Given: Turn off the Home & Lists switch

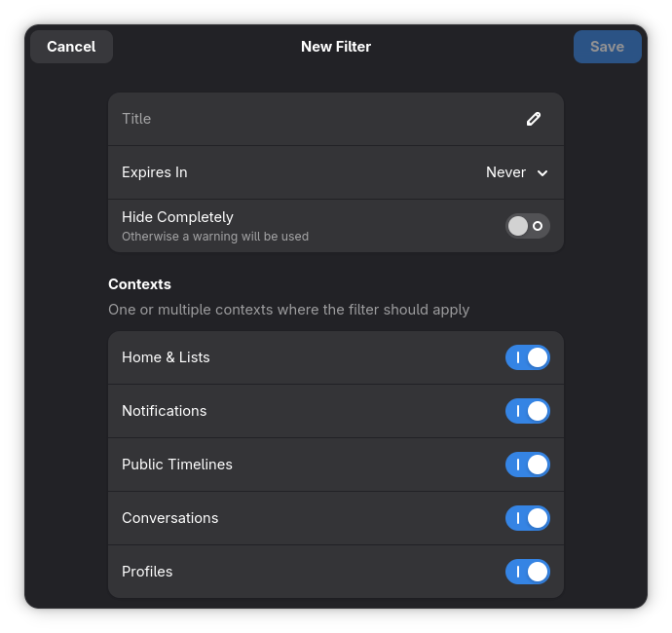Looking at the screenshot, I should pyautogui.click(x=528, y=357).
